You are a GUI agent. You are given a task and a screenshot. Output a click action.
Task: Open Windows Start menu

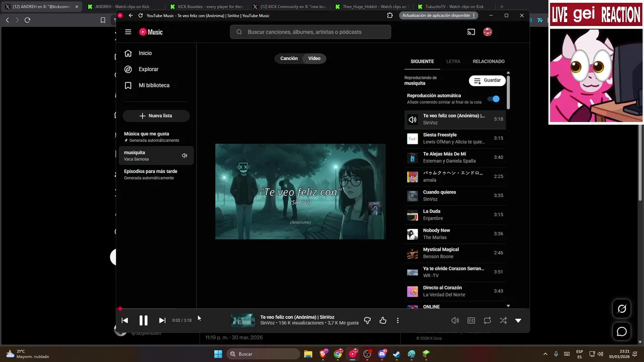(x=218, y=354)
